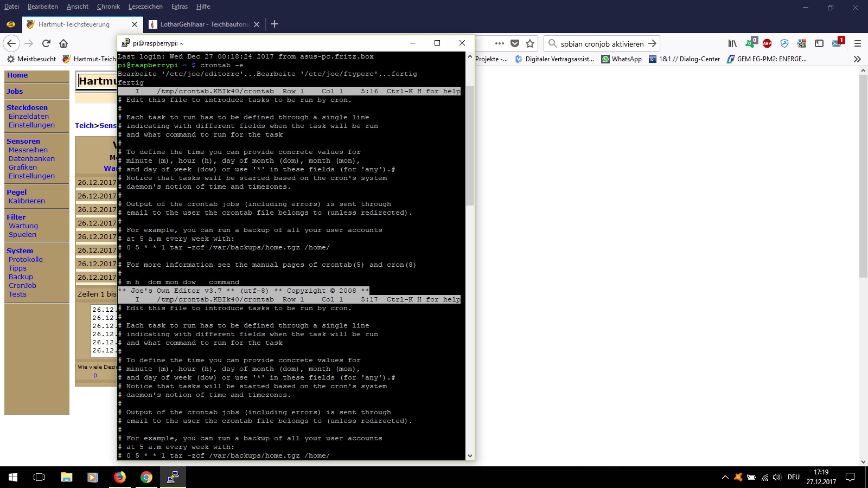Open the Lesezeichen menu
The width and height of the screenshot is (868, 488).
click(145, 7)
